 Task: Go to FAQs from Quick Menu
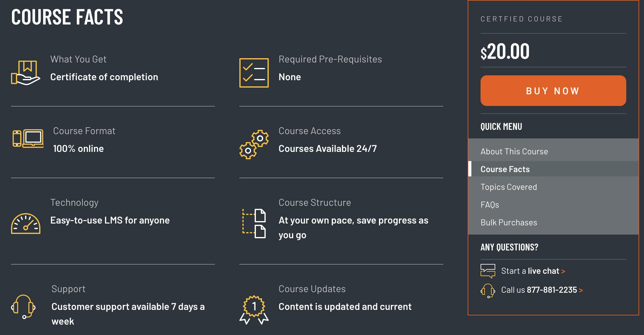[490, 205]
